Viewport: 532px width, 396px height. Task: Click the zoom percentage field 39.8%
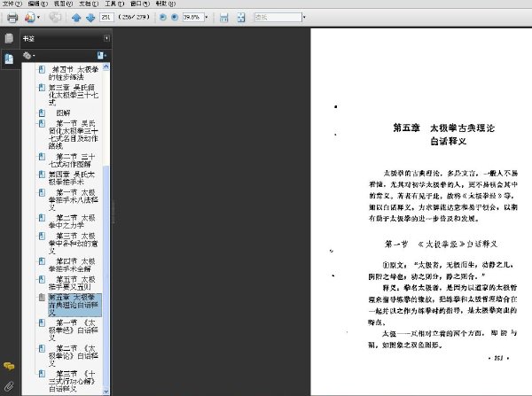tap(192, 17)
